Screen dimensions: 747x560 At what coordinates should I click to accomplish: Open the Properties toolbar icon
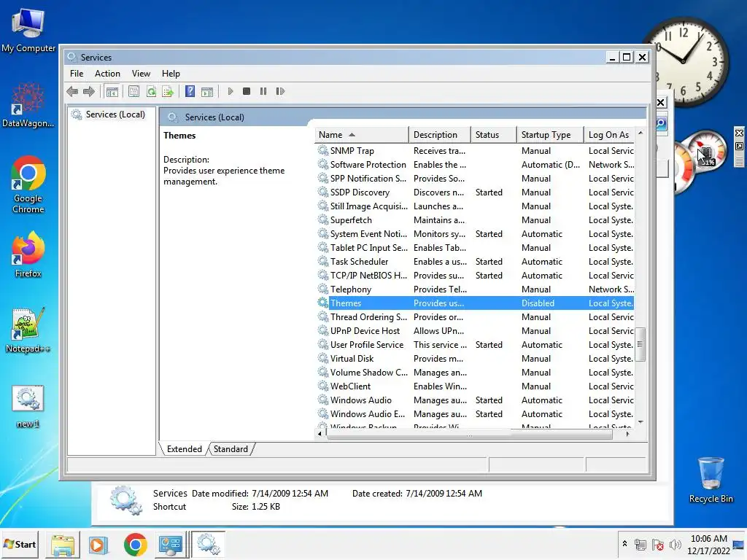tap(134, 91)
